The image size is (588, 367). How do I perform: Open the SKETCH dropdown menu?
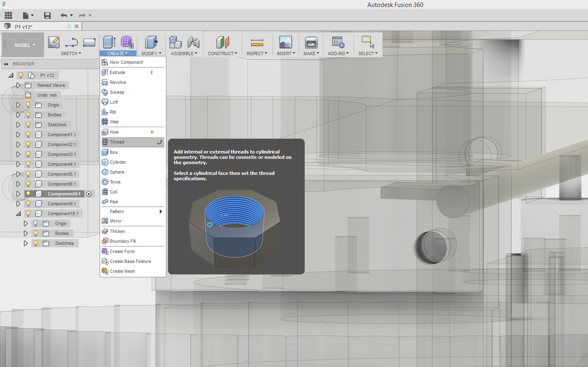[71, 53]
